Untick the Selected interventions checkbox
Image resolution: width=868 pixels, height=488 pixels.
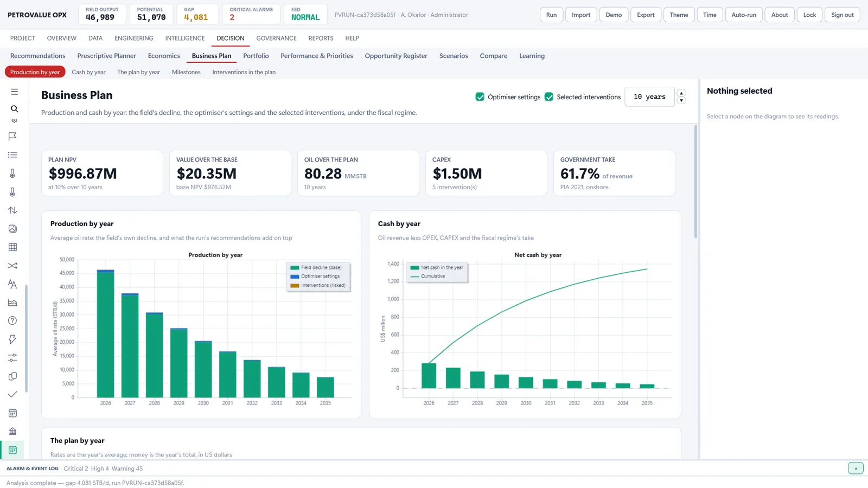[x=549, y=97]
